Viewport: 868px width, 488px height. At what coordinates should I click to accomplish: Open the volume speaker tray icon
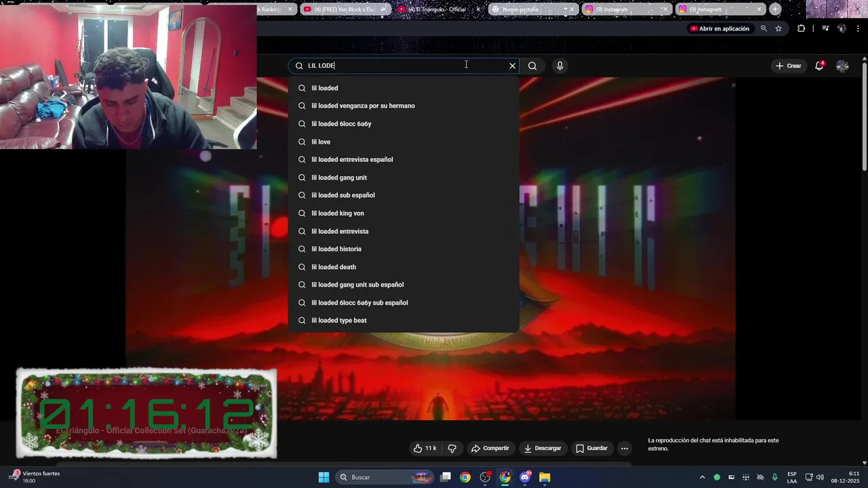[820, 477]
